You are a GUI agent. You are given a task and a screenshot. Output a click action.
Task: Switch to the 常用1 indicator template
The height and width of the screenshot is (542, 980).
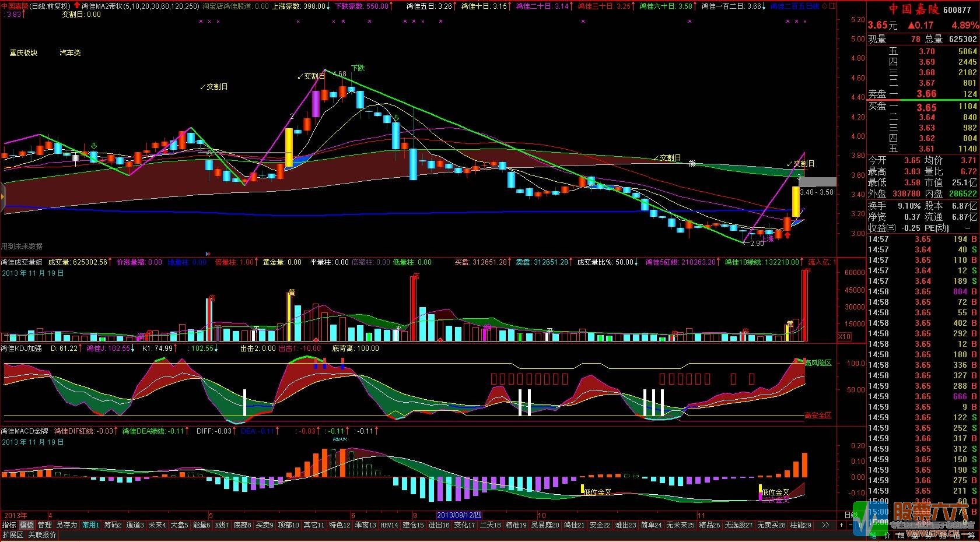pos(90,525)
